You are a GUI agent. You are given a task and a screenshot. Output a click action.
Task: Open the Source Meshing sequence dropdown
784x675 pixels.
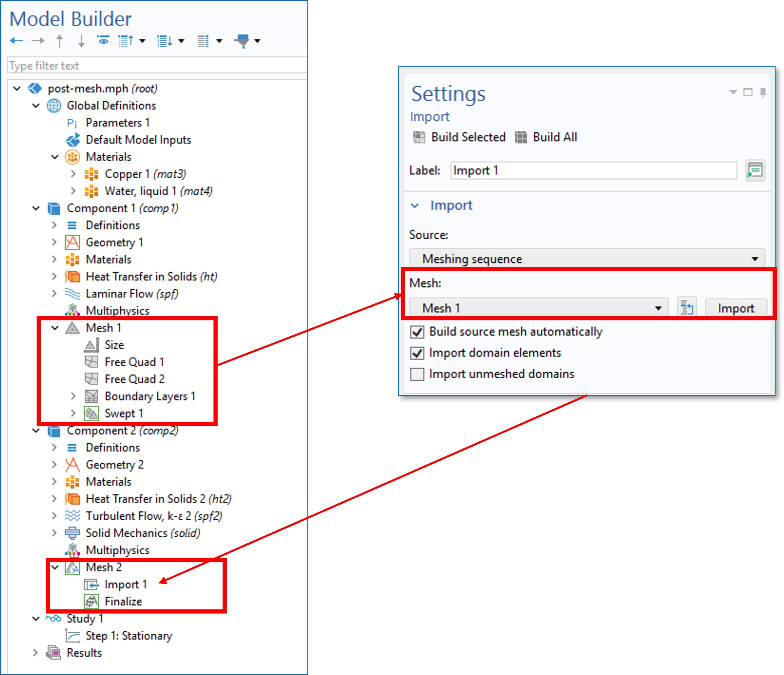pyautogui.click(x=587, y=259)
